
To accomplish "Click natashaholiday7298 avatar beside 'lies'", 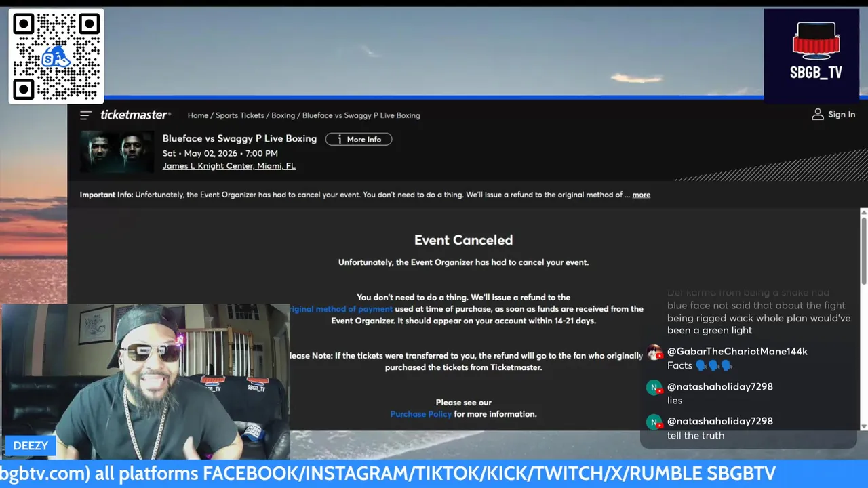I will point(654,388).
